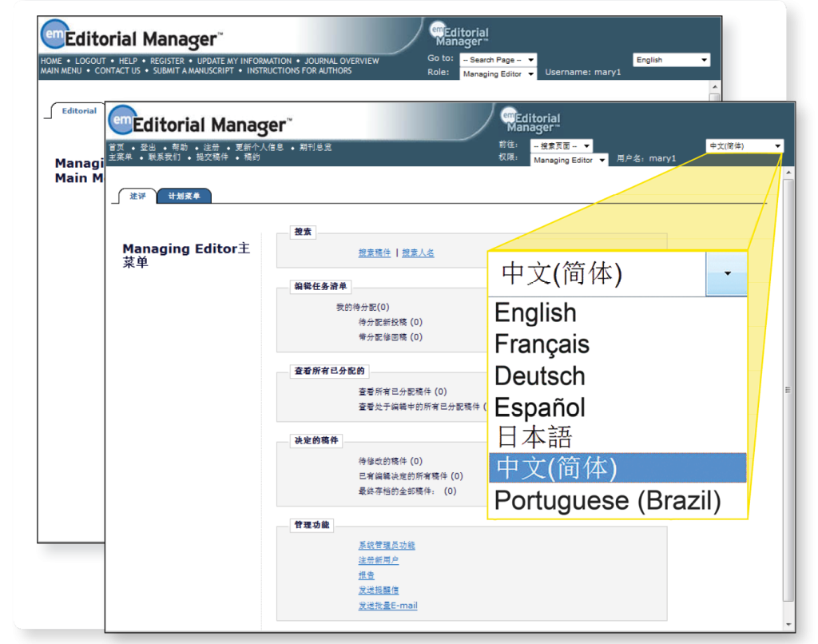Switch to the 计划菜单 tab

coord(185,197)
